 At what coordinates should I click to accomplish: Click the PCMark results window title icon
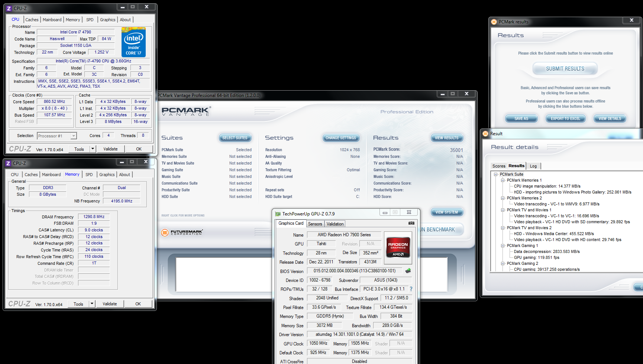(494, 22)
